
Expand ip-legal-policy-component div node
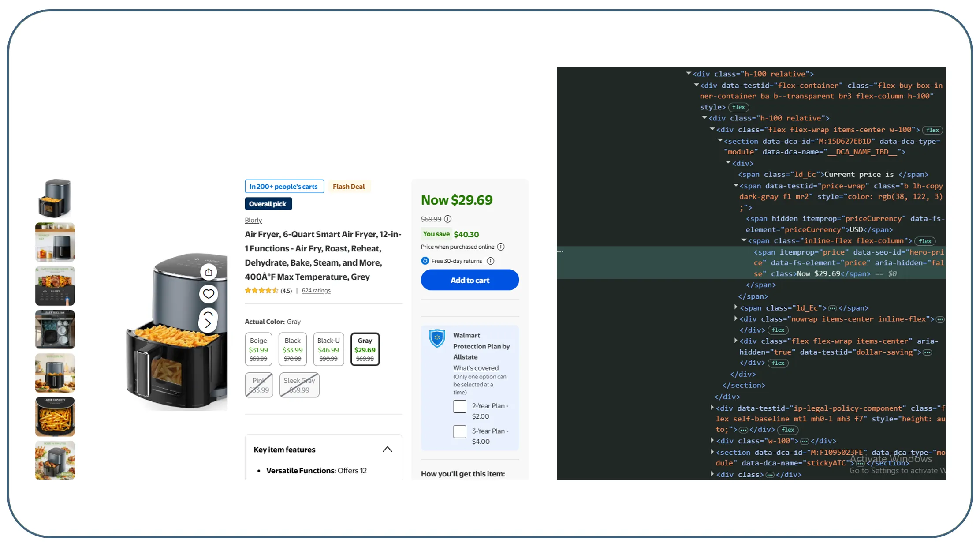[712, 408]
